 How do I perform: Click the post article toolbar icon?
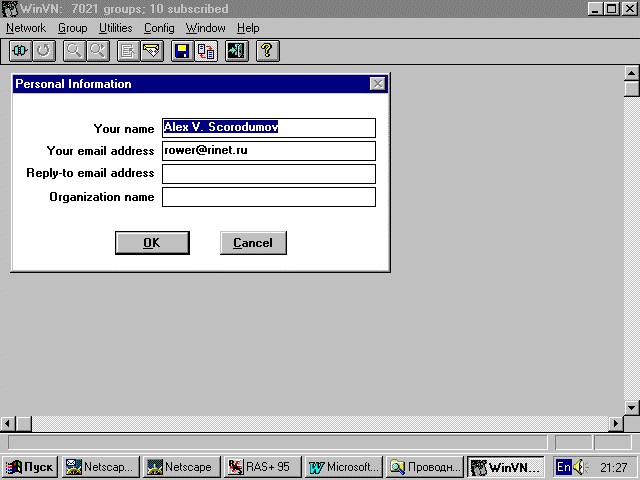coord(128,51)
